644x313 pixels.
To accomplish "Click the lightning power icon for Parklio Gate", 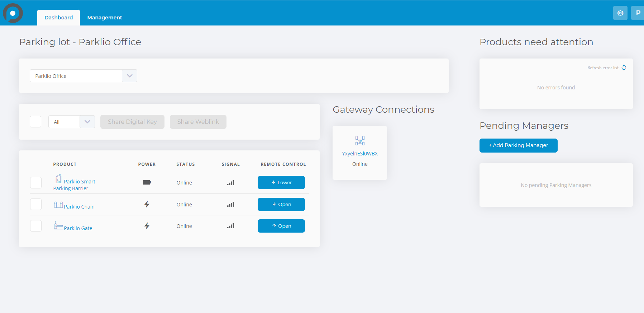I will pos(147,226).
